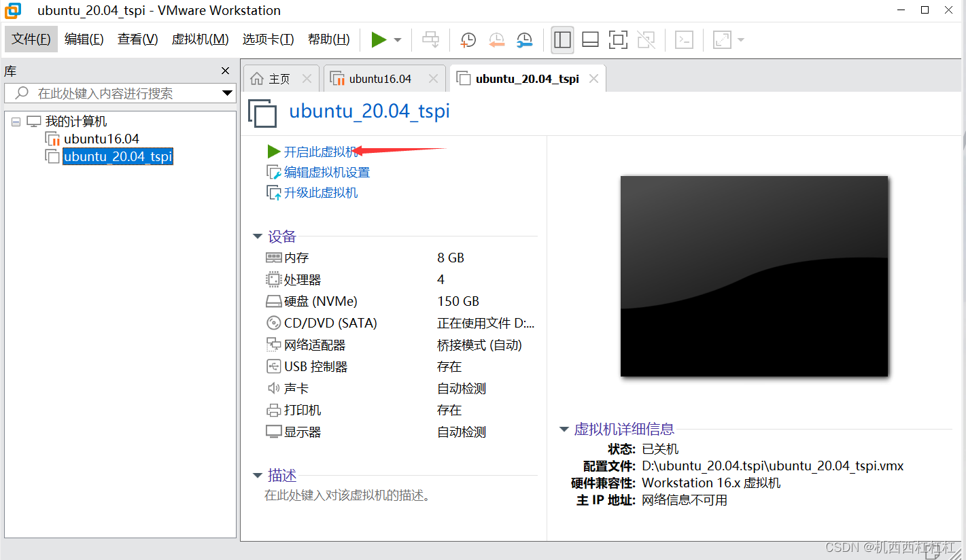The width and height of the screenshot is (966, 560).
Task: Enter full screen mode
Action: [x=618, y=40]
